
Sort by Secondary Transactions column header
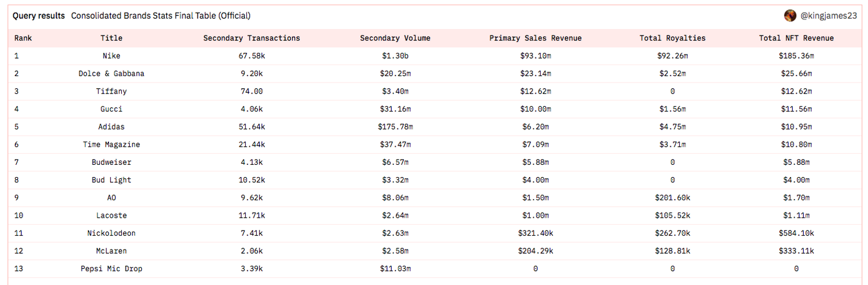point(251,38)
